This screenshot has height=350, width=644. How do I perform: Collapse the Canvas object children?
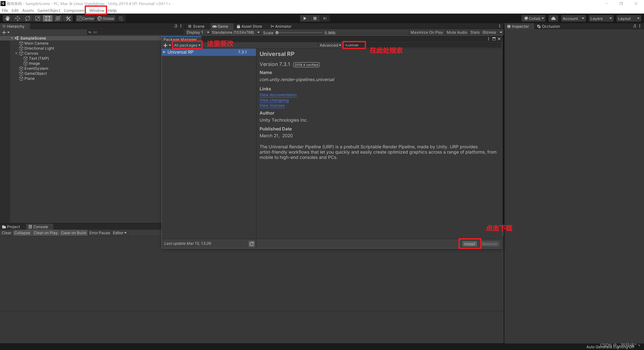click(16, 53)
